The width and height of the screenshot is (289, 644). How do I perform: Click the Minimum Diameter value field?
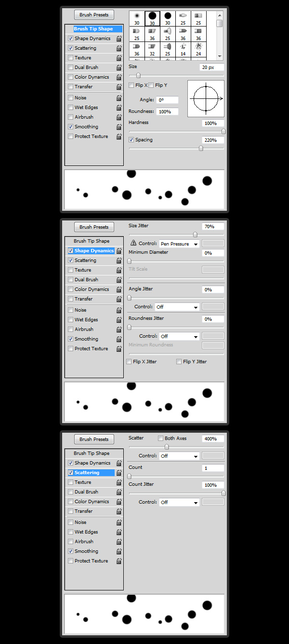click(213, 253)
